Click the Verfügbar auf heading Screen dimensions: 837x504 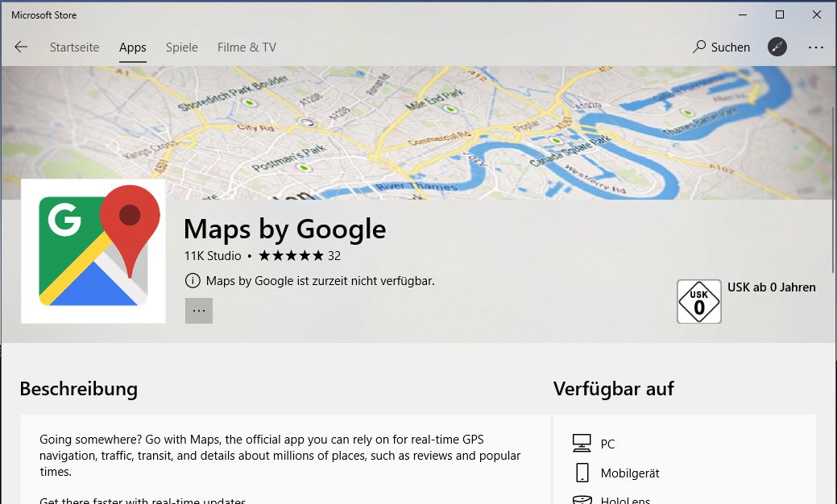tap(613, 389)
